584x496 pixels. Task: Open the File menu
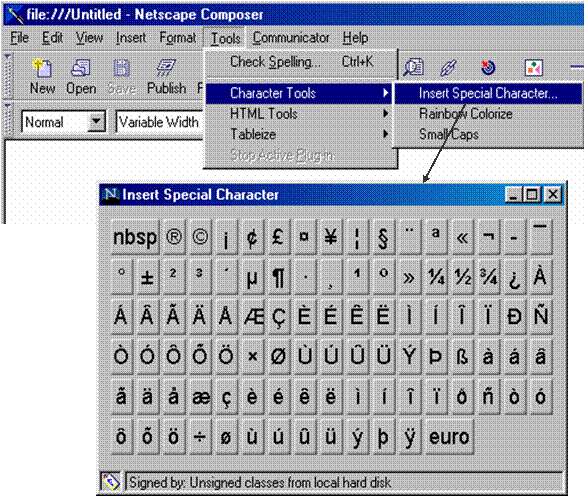pyautogui.click(x=19, y=38)
